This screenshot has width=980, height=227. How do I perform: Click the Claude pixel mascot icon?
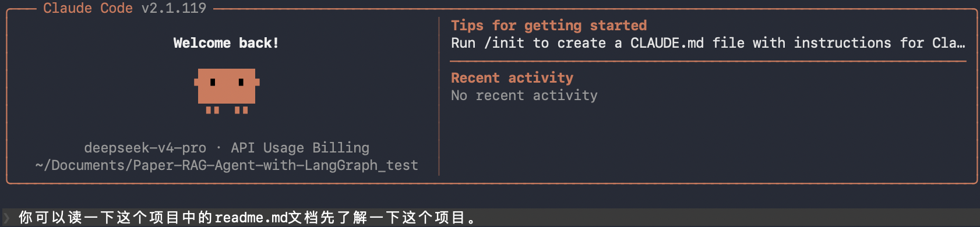[x=227, y=91]
